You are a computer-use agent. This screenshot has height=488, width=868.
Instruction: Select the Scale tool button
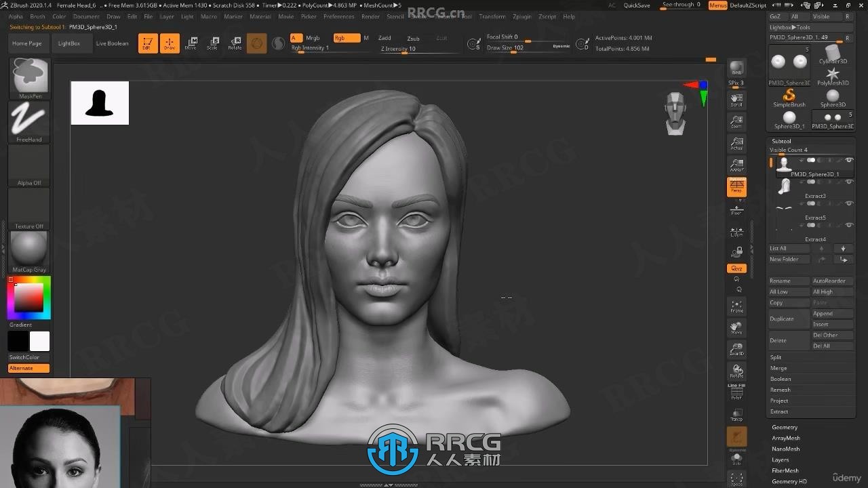(x=213, y=43)
